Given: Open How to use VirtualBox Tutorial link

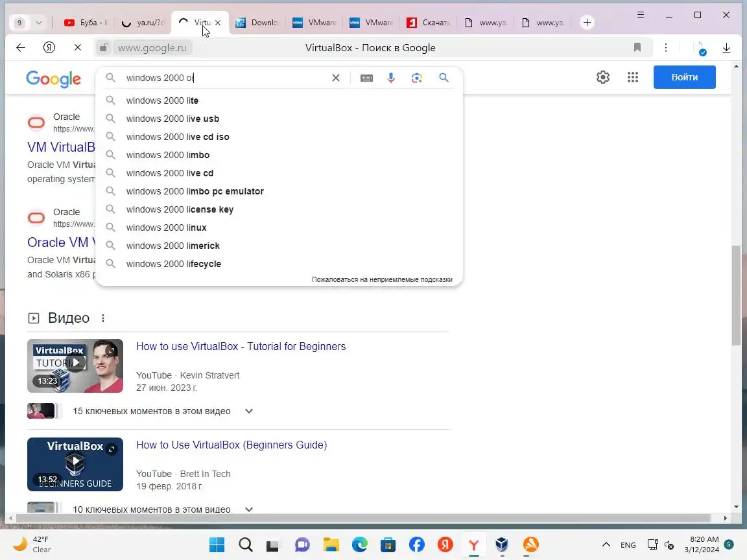Looking at the screenshot, I should pos(241,346).
